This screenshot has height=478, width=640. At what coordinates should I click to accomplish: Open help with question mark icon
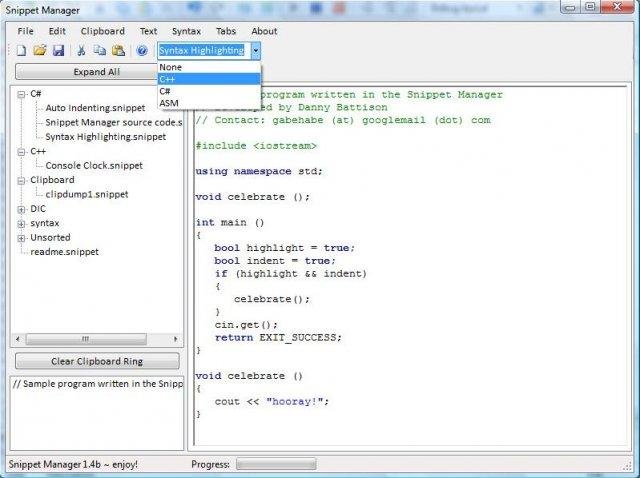click(142, 50)
